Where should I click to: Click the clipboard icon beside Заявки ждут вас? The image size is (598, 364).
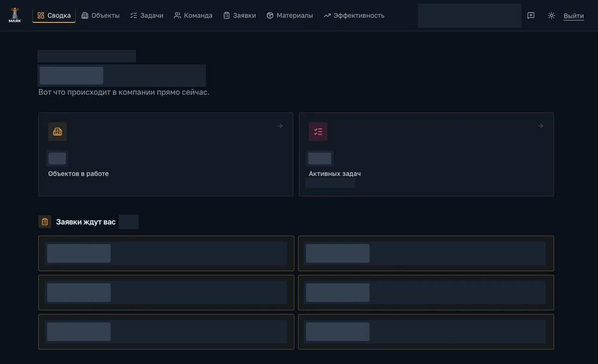tap(45, 222)
